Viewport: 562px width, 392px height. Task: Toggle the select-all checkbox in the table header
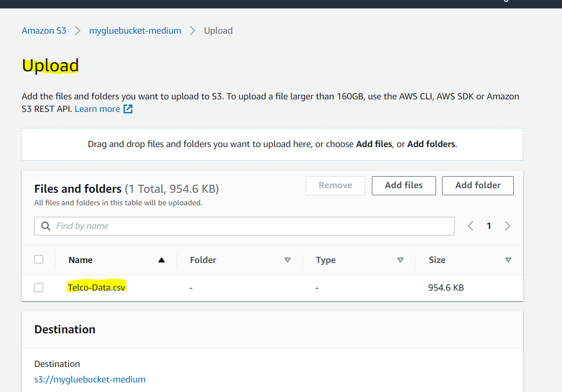pyautogui.click(x=39, y=259)
